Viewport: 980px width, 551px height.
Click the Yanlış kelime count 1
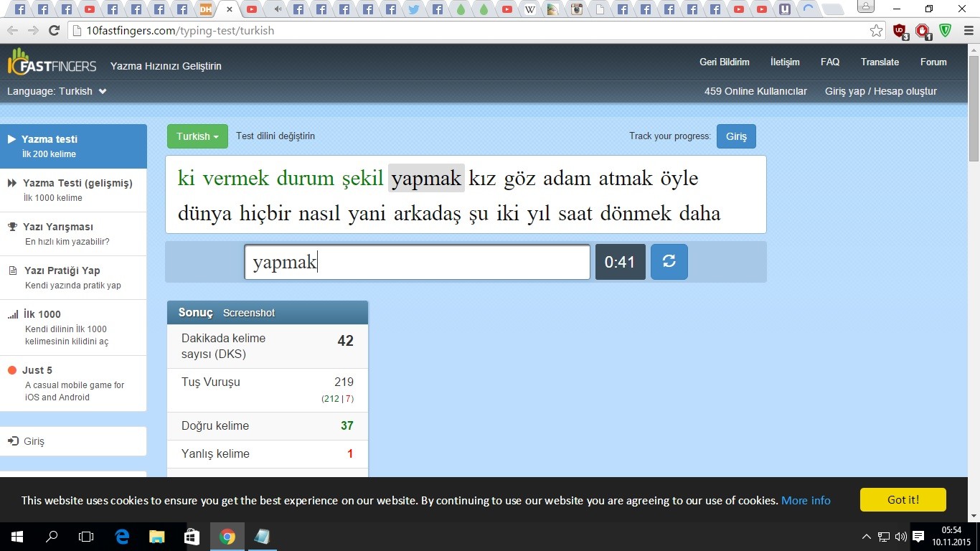[350, 453]
